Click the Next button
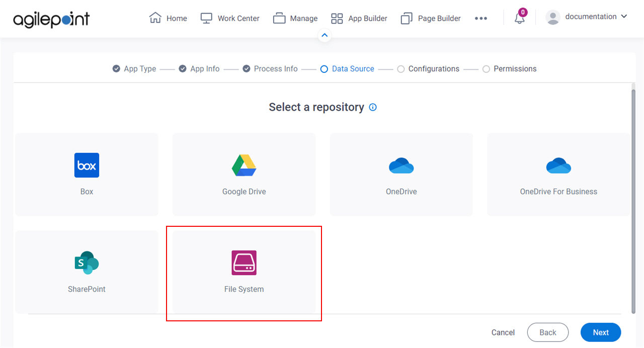 pyautogui.click(x=601, y=332)
